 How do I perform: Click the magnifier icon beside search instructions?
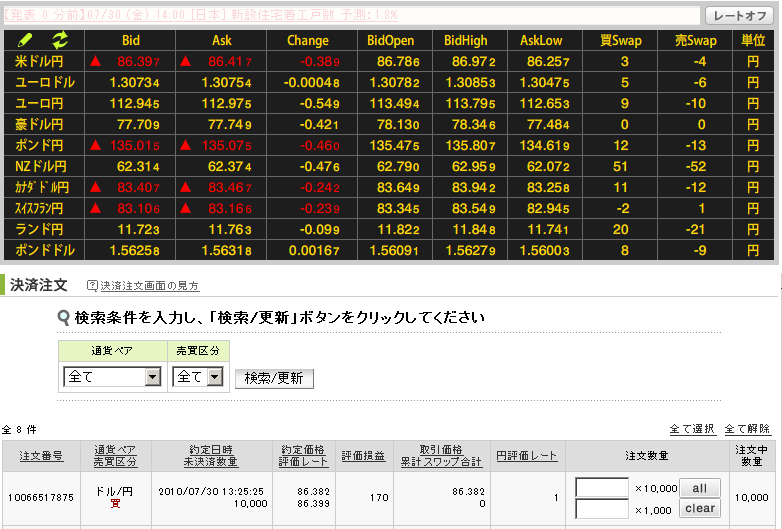(x=63, y=318)
